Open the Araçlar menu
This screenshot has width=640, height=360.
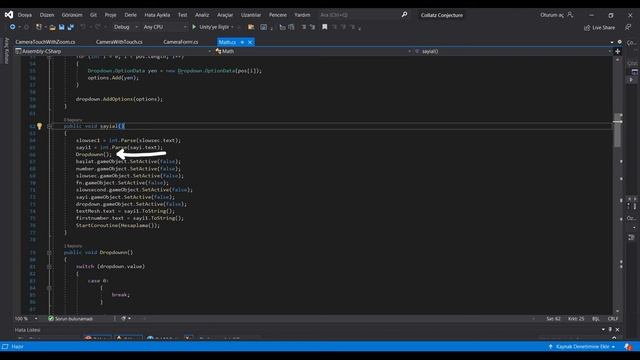coord(225,15)
